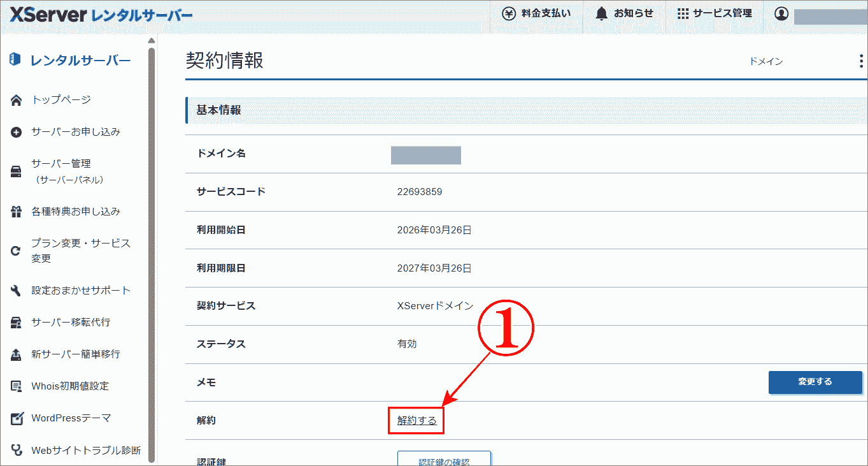This screenshot has width=868, height=466.
Task: Open 各種特典お申し込み in the sidebar
Action: click(76, 211)
